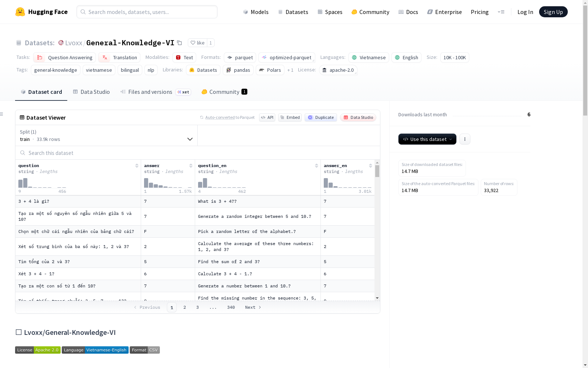Open the API button in Dataset Viewer
This screenshot has width=588, height=368.
[267, 117]
